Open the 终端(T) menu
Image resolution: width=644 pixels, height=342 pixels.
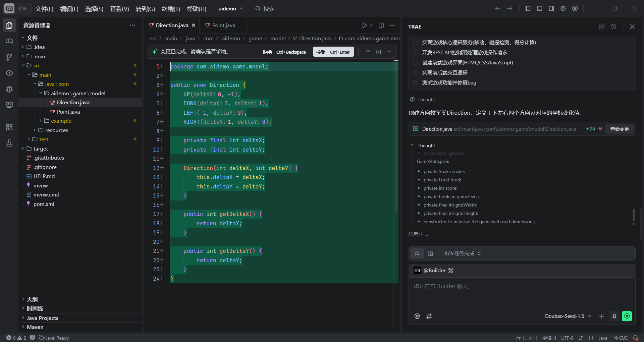(x=171, y=9)
